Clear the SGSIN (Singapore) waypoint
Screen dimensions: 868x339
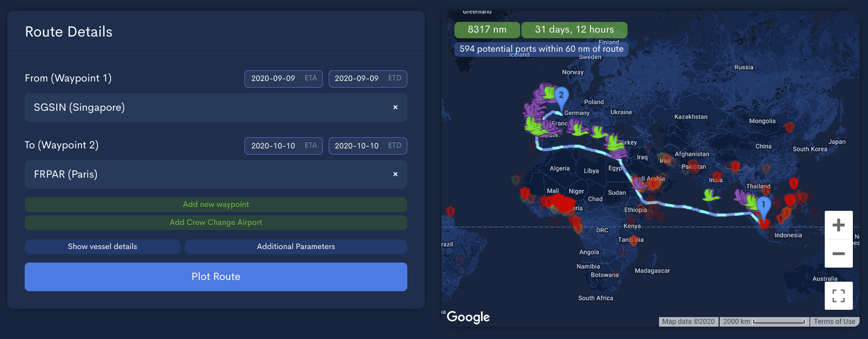click(x=396, y=107)
